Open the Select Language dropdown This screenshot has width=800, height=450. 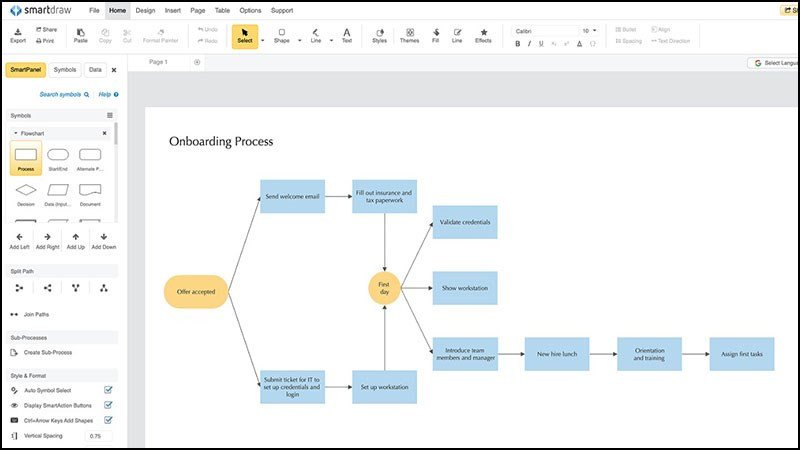click(x=773, y=63)
